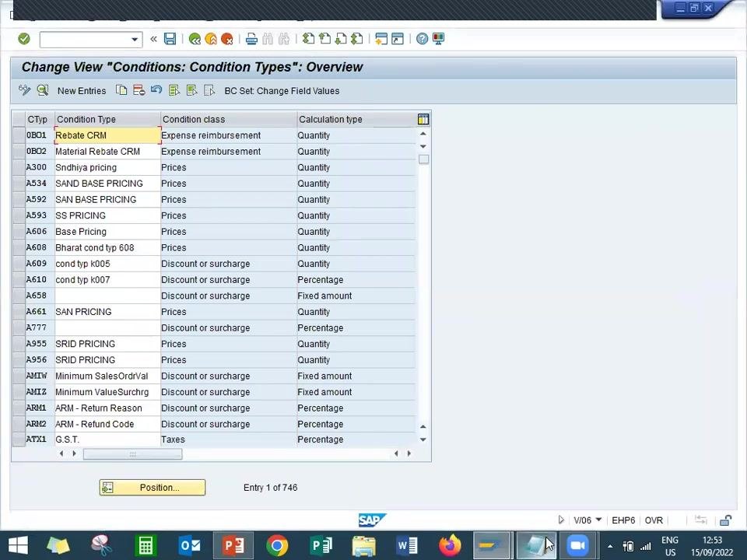
Task: Toggle Display/Change pencil-glasses icon
Action: click(24, 90)
